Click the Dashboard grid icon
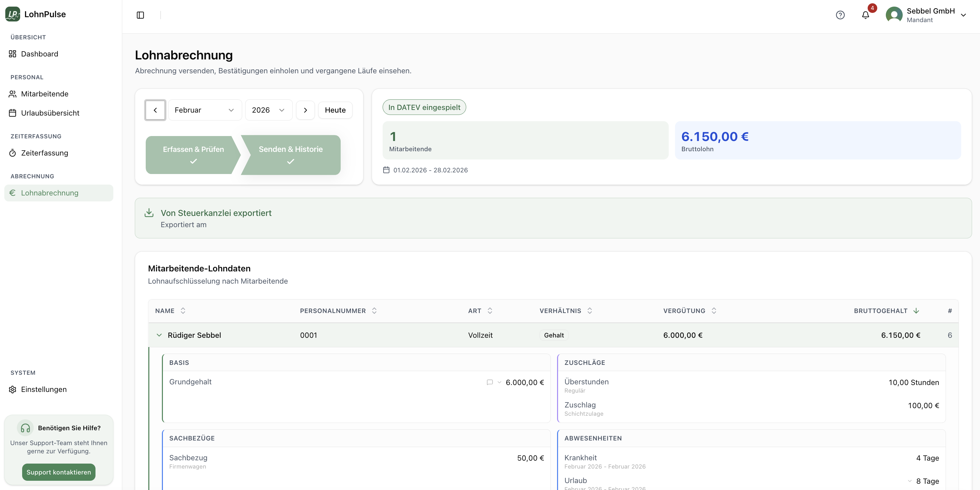The width and height of the screenshot is (980, 490). (13, 54)
